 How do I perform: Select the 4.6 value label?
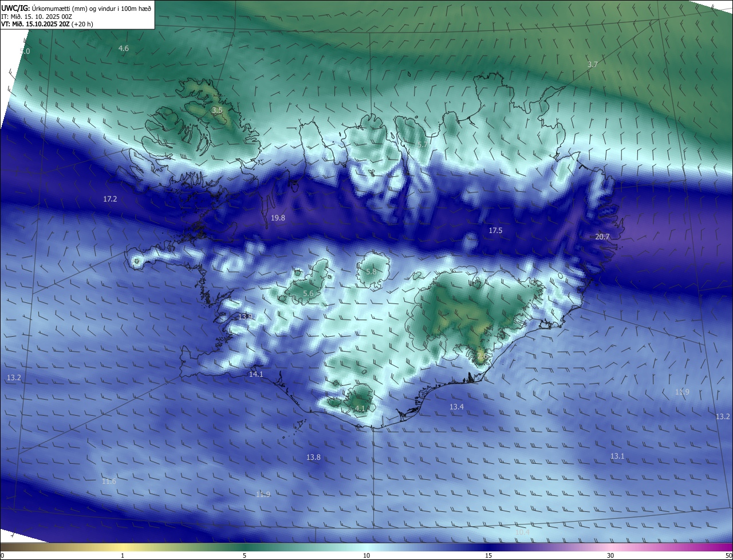coord(124,48)
